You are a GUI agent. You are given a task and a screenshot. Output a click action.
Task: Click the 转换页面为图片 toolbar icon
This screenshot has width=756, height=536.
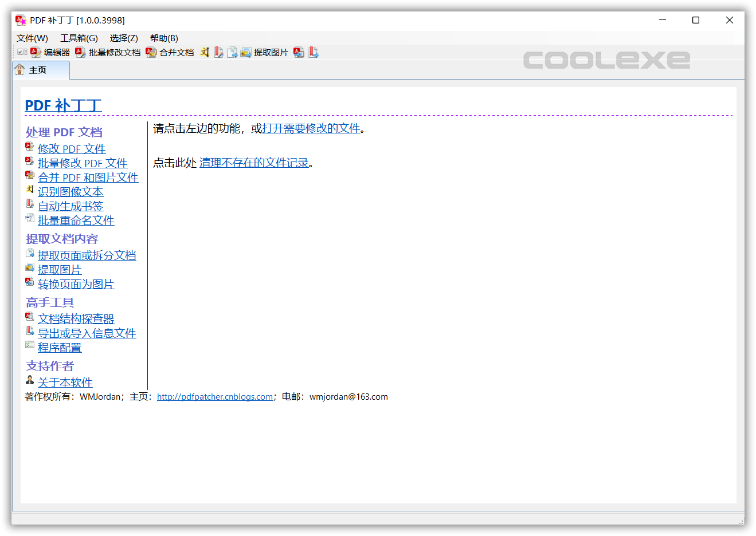[299, 52]
